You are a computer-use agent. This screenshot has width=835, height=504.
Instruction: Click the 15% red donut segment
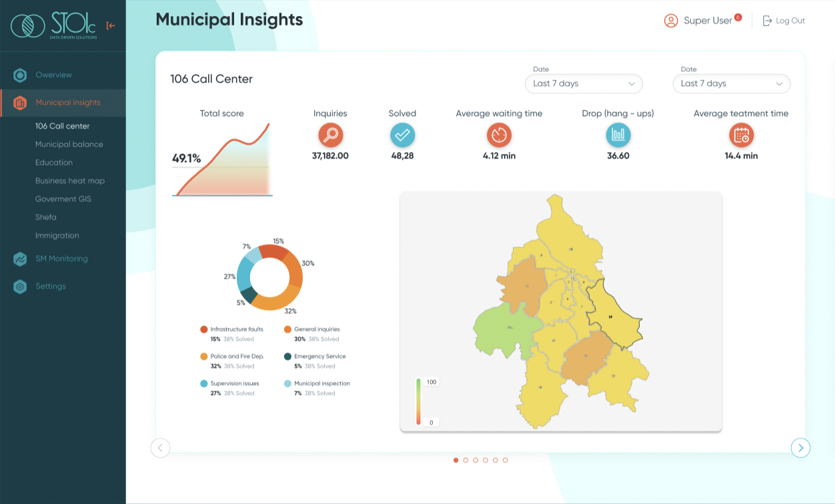pos(273,252)
